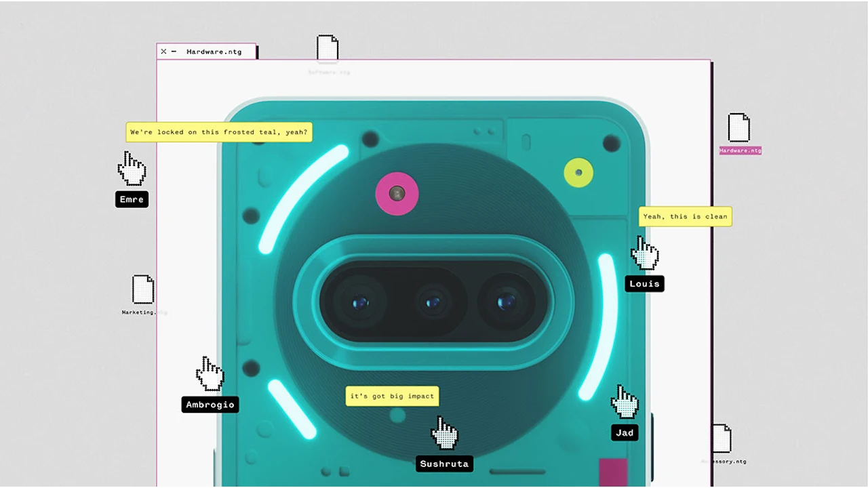Select the Hardware.ntg desktop file icon
The height and width of the screenshot is (488, 868).
tap(739, 128)
